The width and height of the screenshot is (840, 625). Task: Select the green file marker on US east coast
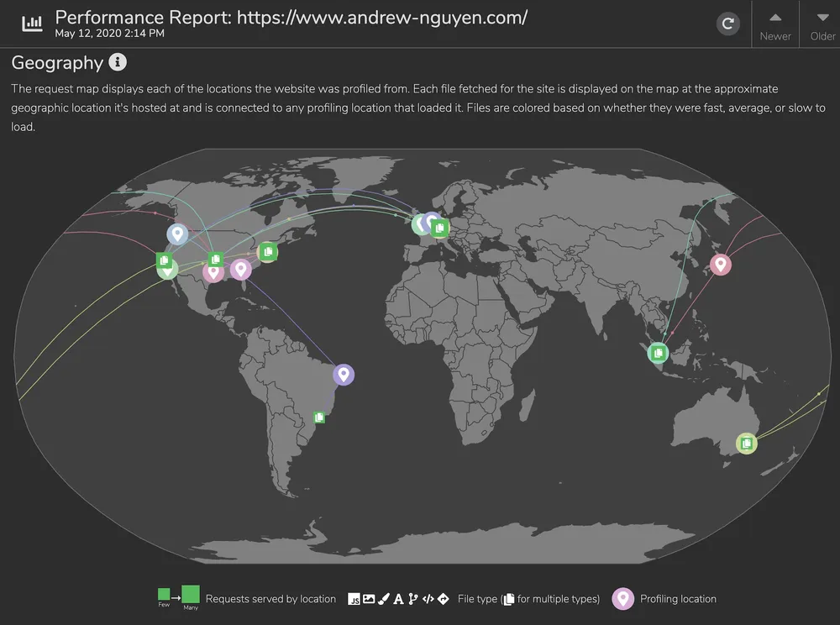point(268,251)
